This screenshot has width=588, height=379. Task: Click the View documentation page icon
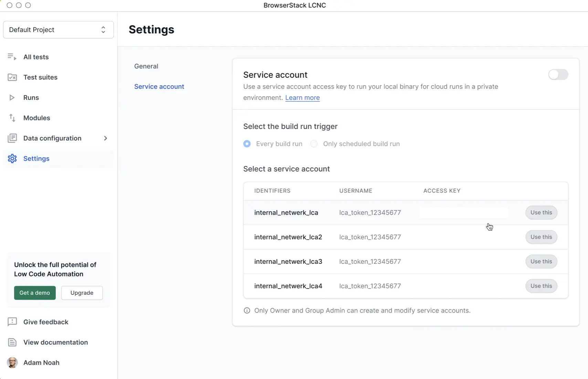(x=12, y=342)
